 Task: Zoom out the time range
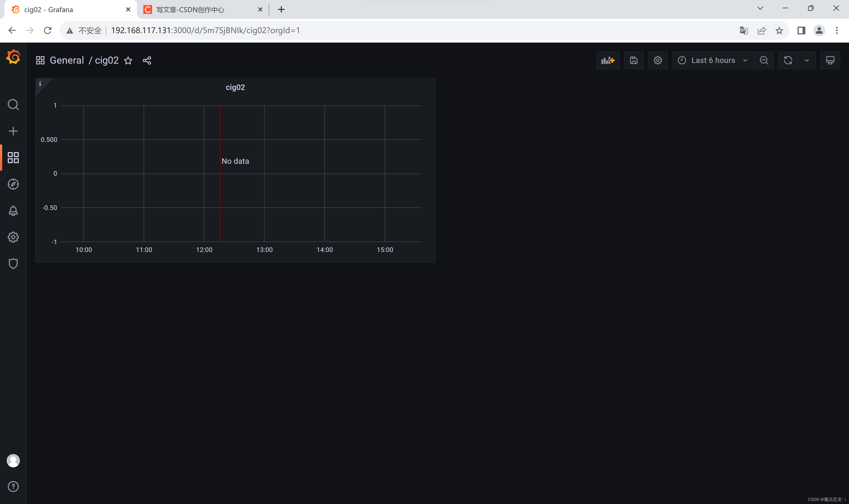click(764, 60)
